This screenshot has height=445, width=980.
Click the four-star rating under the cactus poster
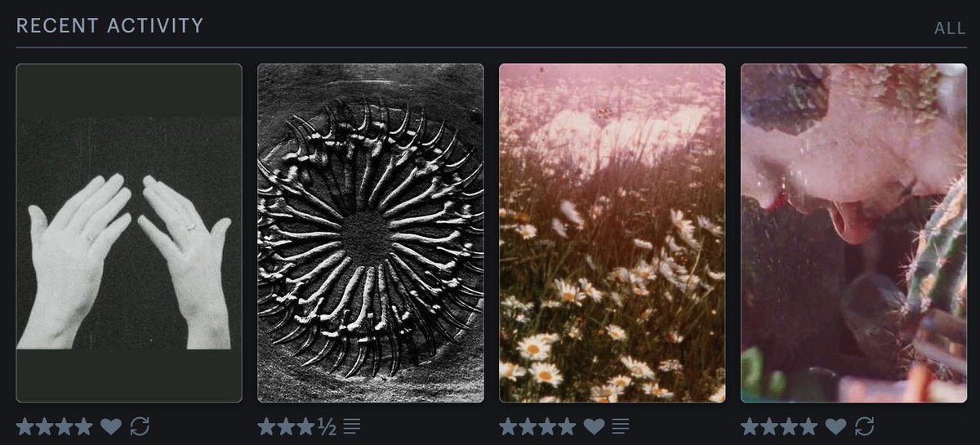[x=780, y=426]
